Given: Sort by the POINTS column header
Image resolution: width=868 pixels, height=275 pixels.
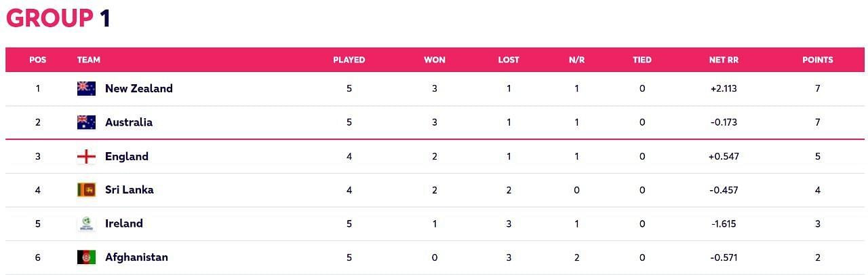Looking at the screenshot, I should (818, 60).
